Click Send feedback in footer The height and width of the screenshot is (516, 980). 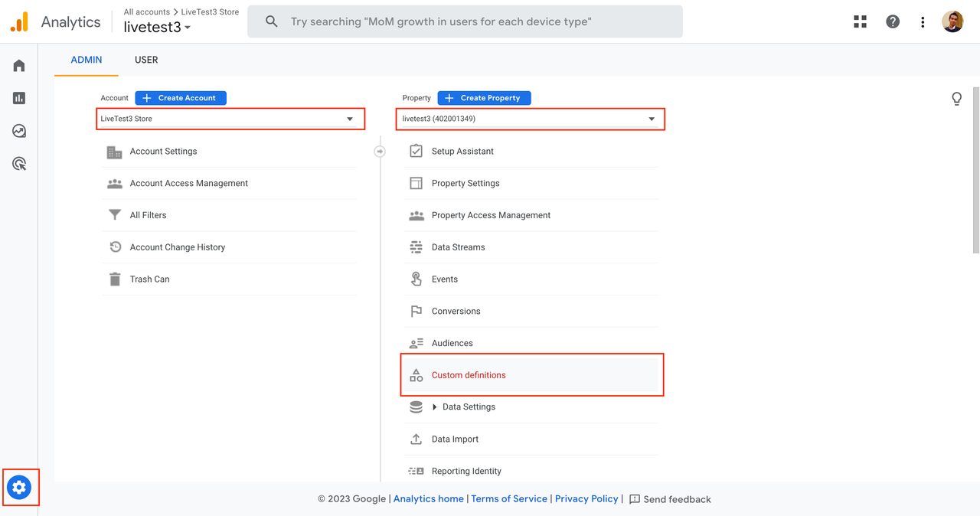(x=670, y=499)
